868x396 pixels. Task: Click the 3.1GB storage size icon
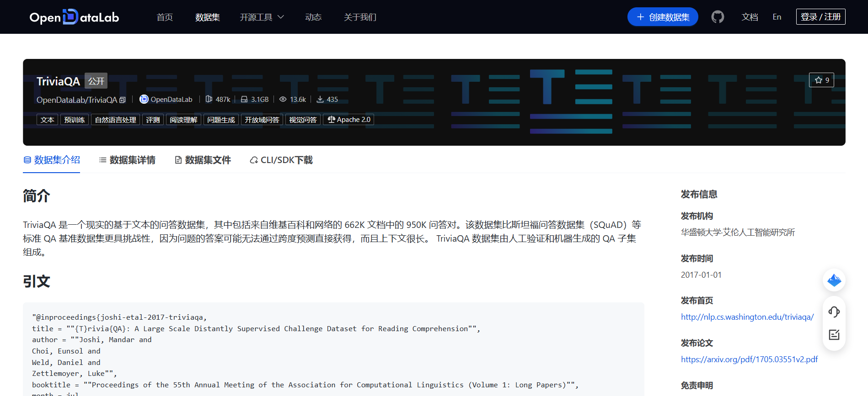[x=244, y=99]
